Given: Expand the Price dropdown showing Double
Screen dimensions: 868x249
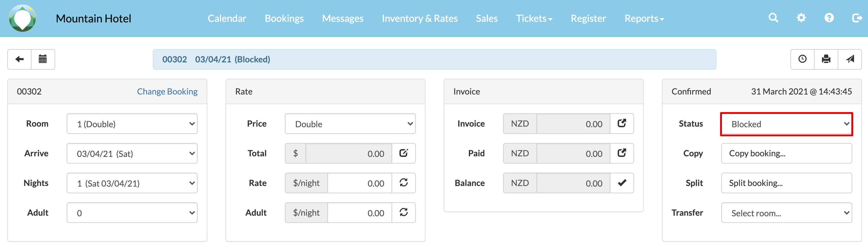Looking at the screenshot, I should [350, 124].
